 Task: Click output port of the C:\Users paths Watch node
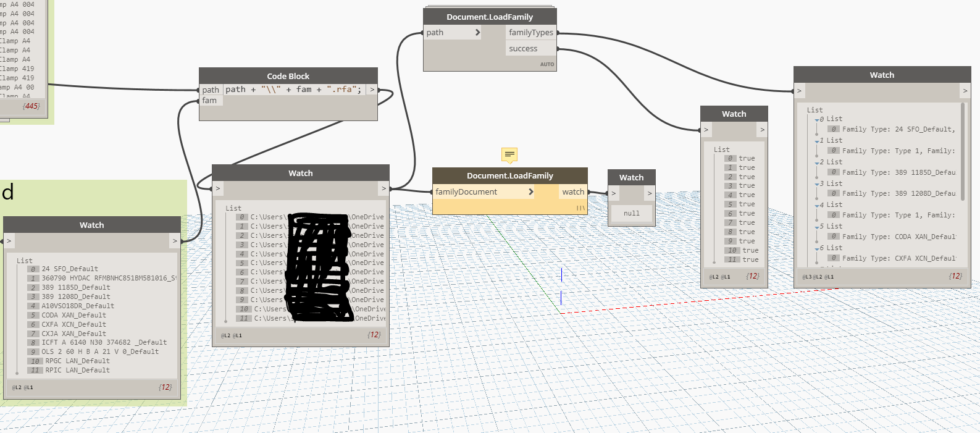[x=383, y=188]
